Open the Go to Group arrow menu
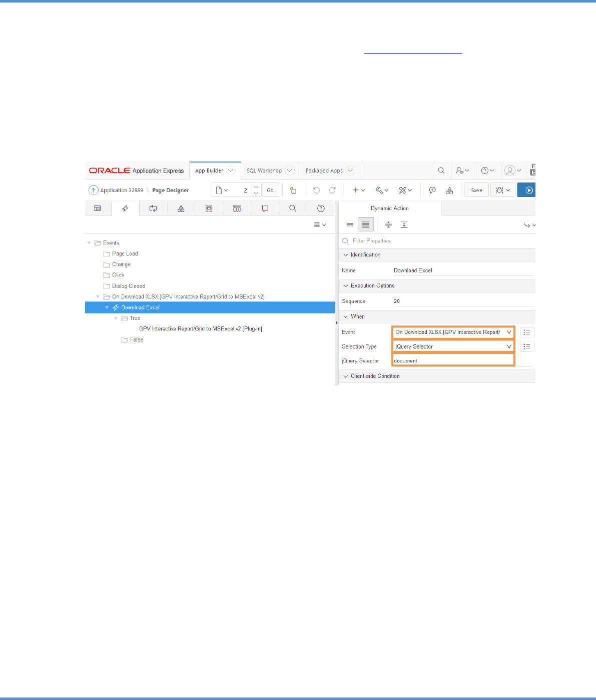The image size is (596, 700). tap(529, 225)
